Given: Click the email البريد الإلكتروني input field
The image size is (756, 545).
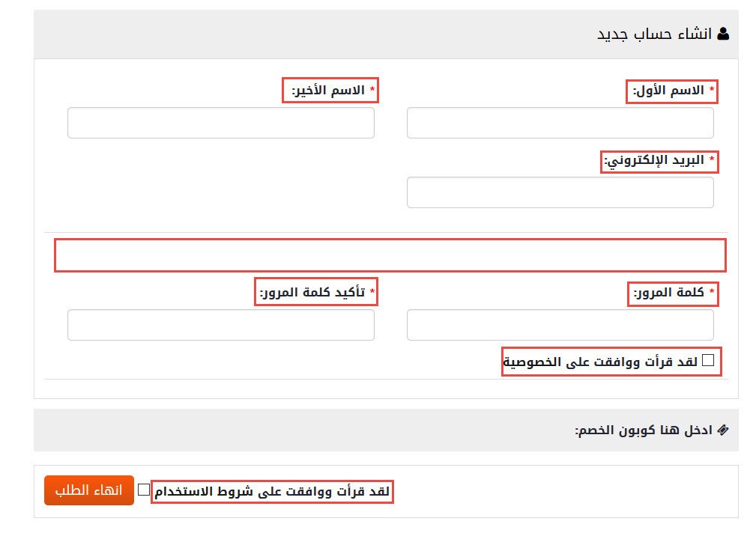Looking at the screenshot, I should pyautogui.click(x=560, y=192).
